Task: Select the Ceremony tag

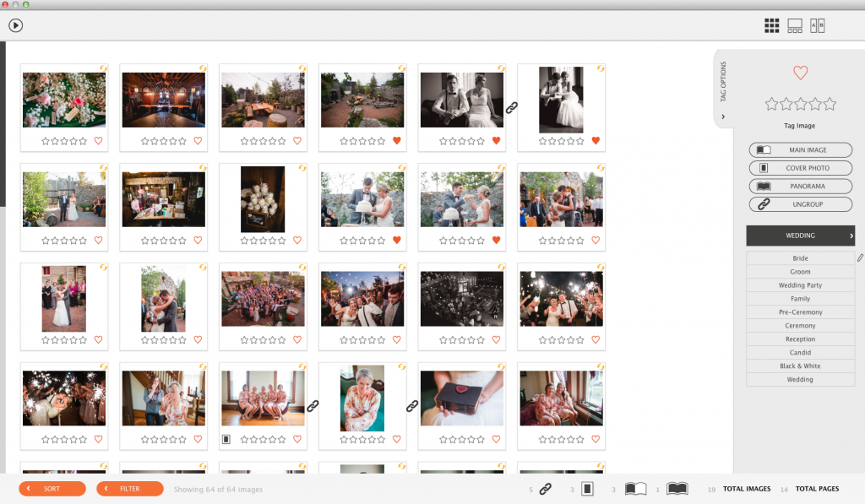Action: pos(800,326)
